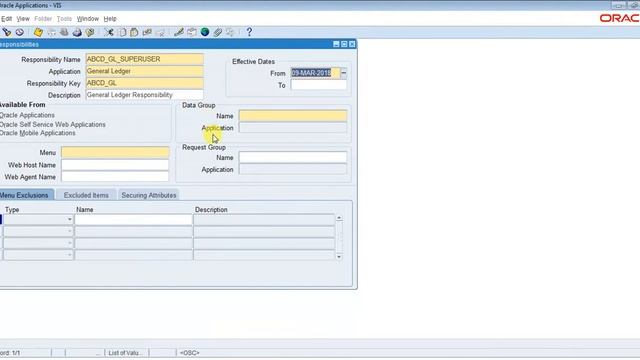Minimize the Responsibilities window
The image size is (640, 360).
pyautogui.click(x=336, y=44)
